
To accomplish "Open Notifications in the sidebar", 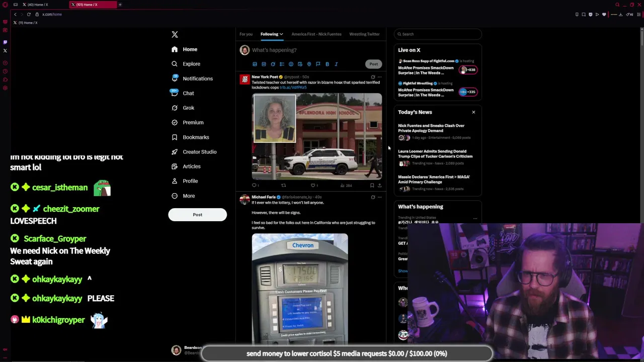I will pos(192,78).
